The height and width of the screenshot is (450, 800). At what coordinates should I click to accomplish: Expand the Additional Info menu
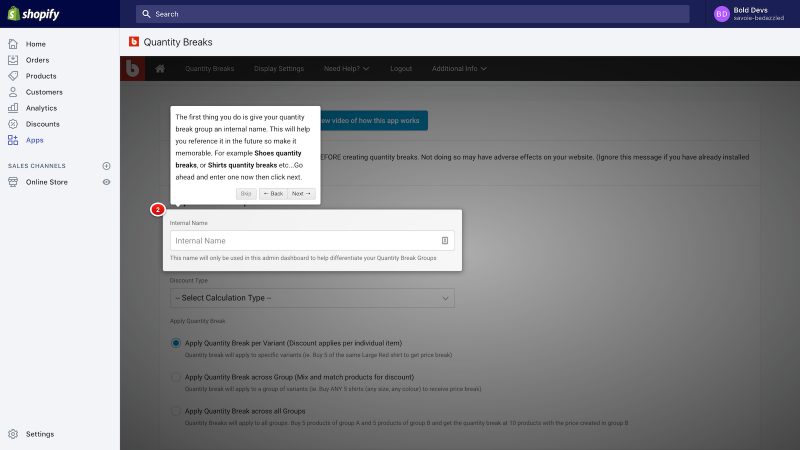459,69
